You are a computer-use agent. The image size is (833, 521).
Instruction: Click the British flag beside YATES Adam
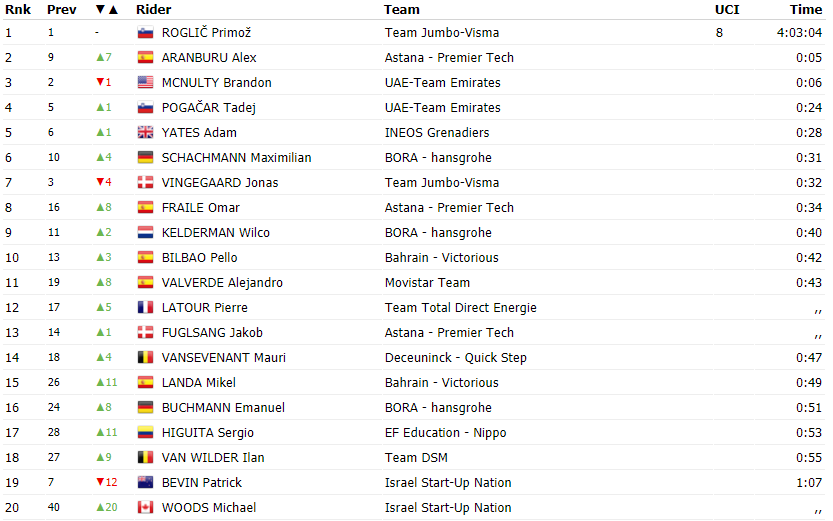145,132
